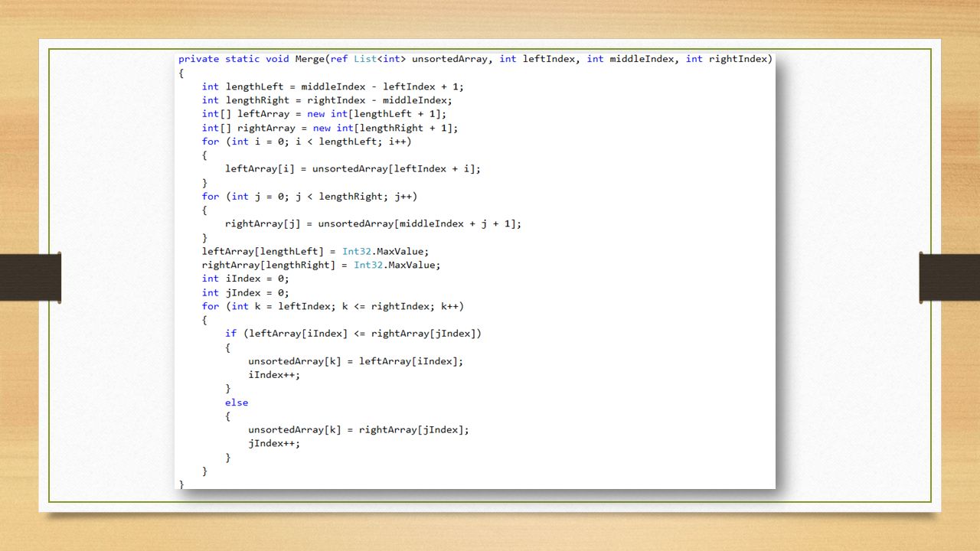Select the line 'int lengthRight = rightIndex - middleIndex;'

[327, 100]
